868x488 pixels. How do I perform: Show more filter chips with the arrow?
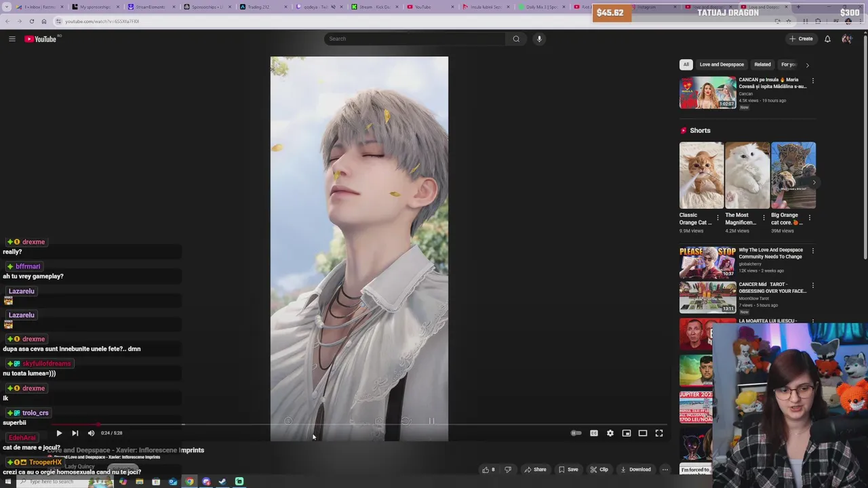[x=807, y=65]
